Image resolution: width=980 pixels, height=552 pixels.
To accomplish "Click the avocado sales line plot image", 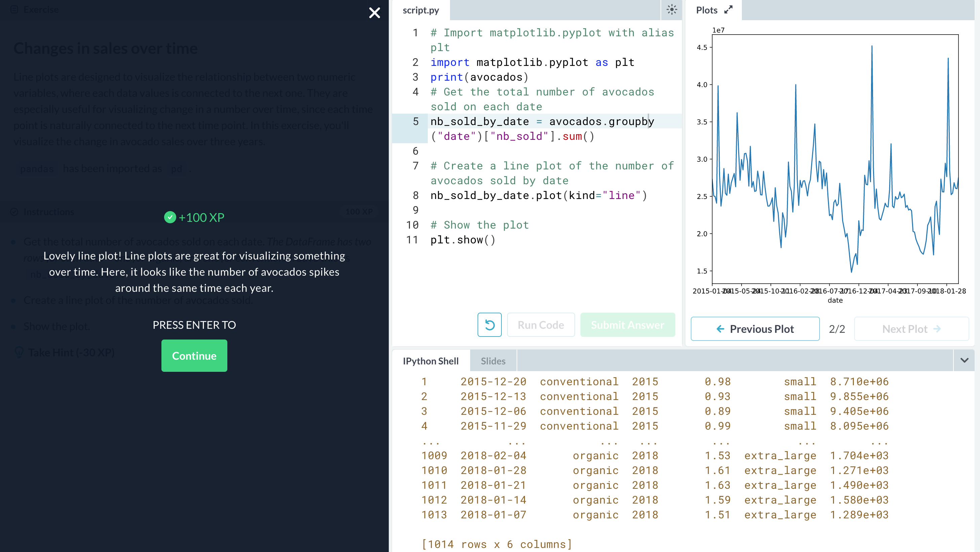I will 835,160.
